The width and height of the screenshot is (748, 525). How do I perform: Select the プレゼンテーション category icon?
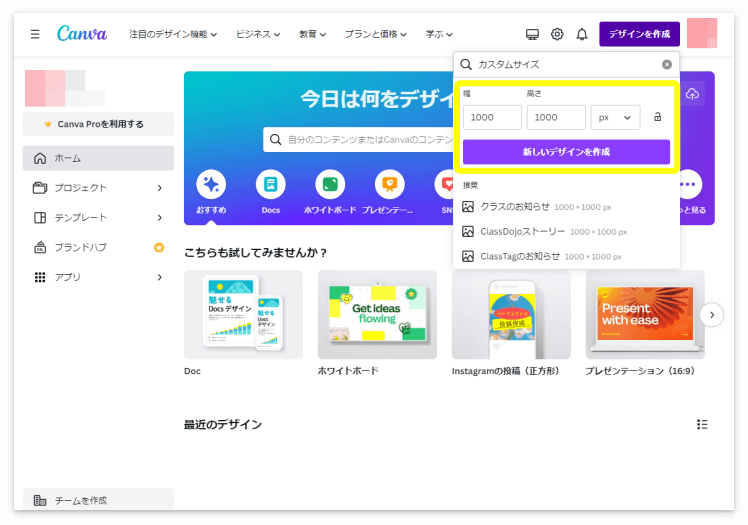pyautogui.click(x=390, y=184)
